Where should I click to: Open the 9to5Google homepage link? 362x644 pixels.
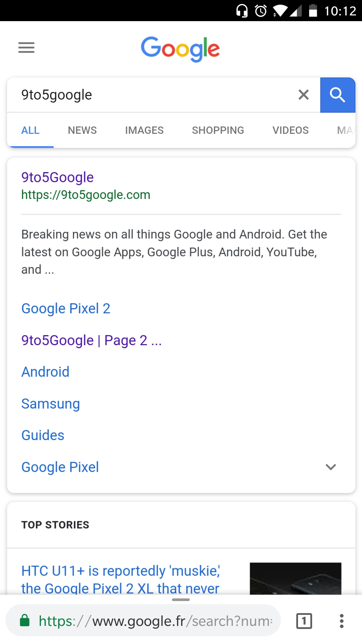pos(57,177)
